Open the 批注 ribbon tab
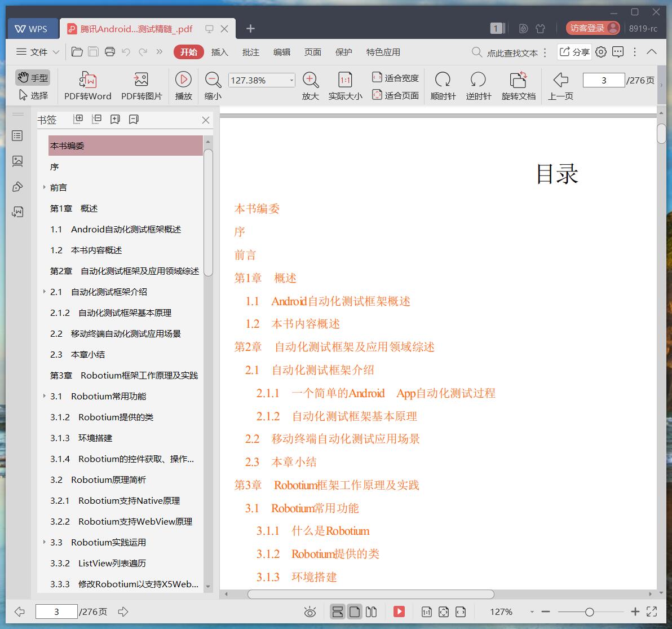Image resolution: width=672 pixels, height=629 pixels. click(251, 52)
